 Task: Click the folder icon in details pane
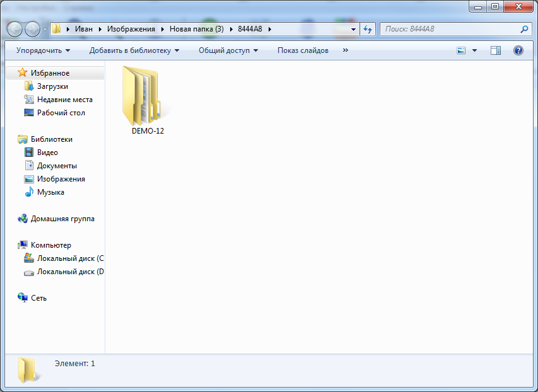point(29,370)
